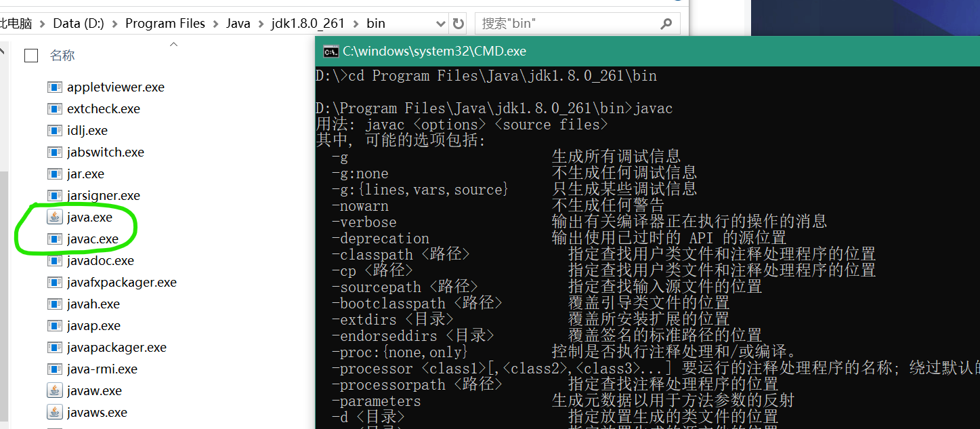Select file name java.exe
Image resolution: width=980 pixels, height=429 pixels.
(x=89, y=217)
